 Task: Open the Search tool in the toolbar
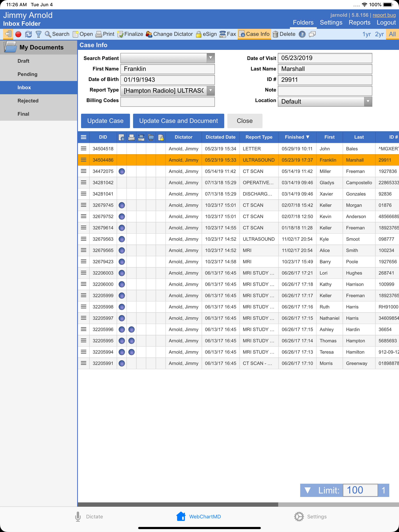click(x=57, y=34)
